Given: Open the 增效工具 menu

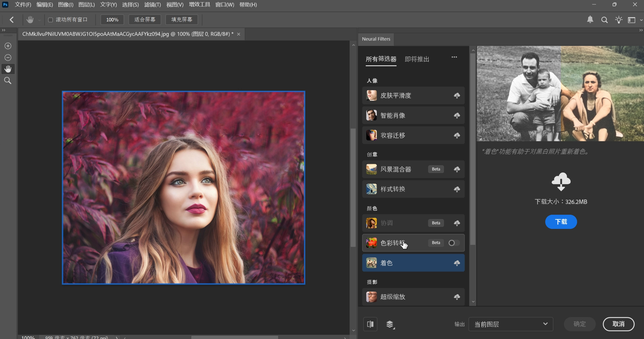Looking at the screenshot, I should [199, 5].
